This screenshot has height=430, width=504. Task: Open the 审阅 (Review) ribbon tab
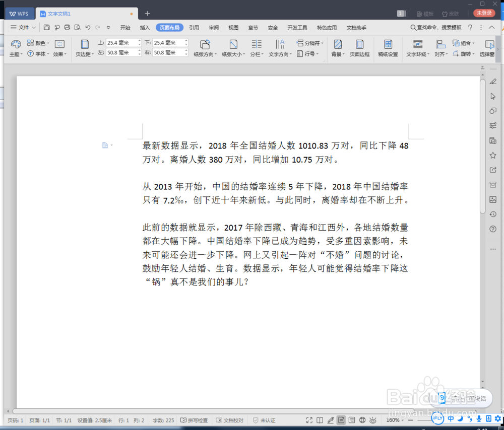[214, 28]
